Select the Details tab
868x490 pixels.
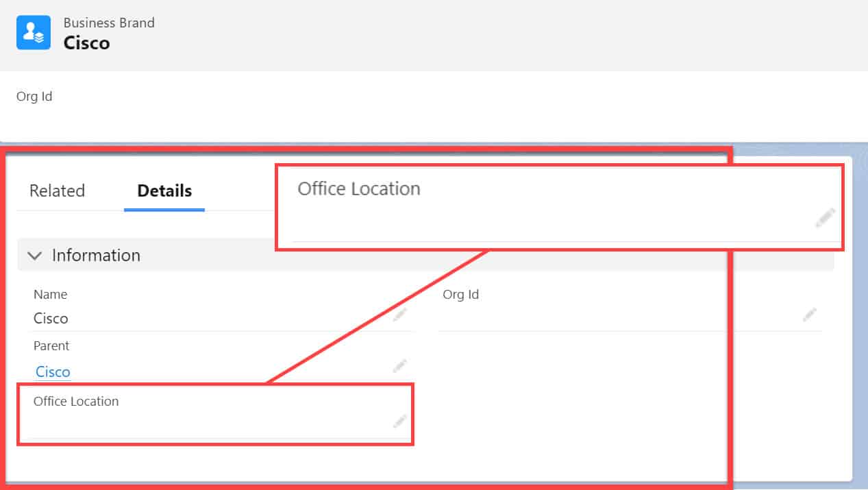(164, 191)
